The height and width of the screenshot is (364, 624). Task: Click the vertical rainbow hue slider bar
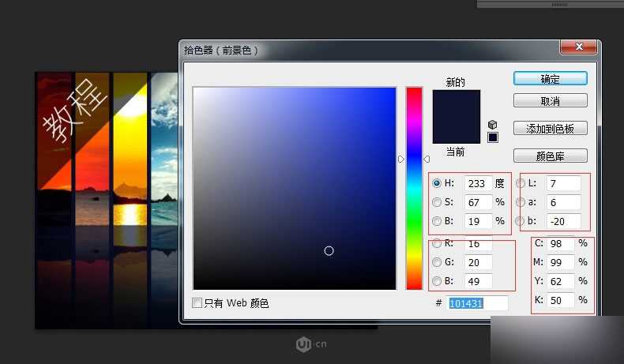coord(414,188)
